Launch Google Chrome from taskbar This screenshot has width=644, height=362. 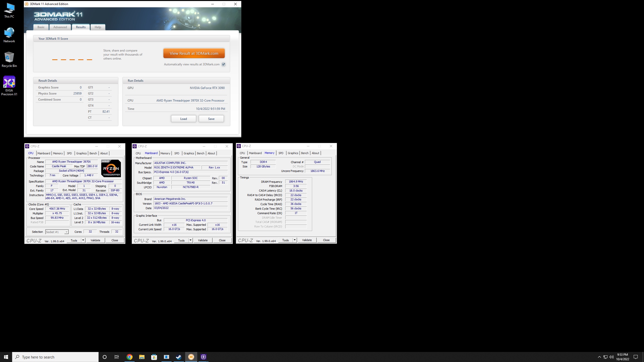(x=130, y=357)
